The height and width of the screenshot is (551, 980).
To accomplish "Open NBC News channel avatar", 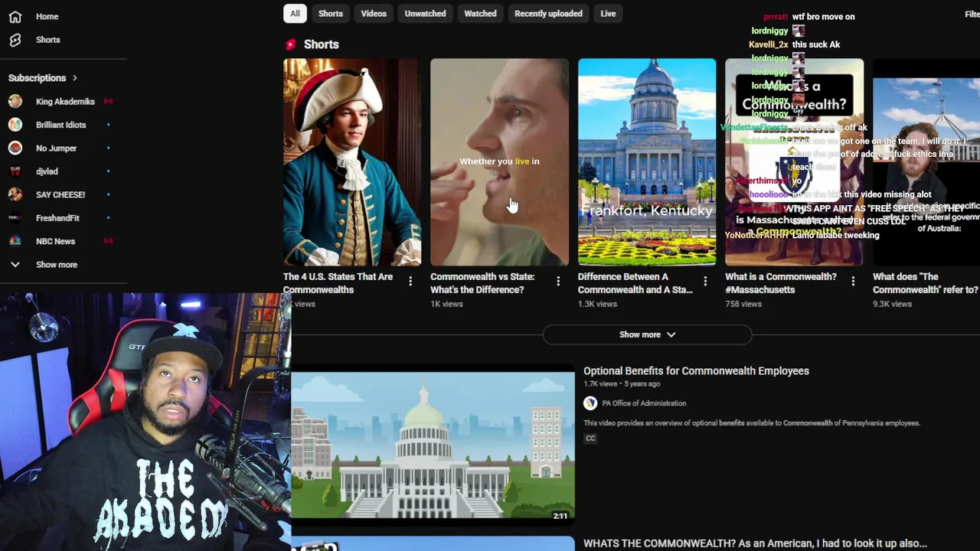I will pos(15,241).
